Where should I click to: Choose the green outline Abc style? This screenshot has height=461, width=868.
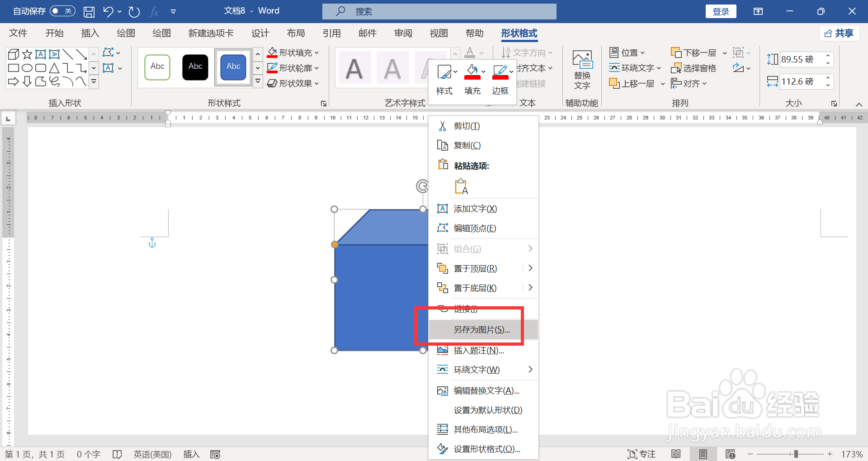tap(157, 67)
